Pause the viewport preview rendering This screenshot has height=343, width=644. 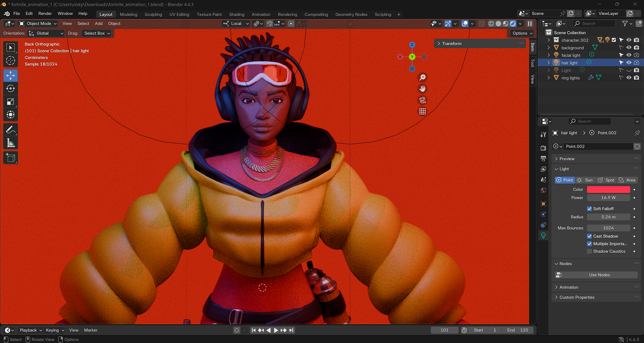(x=530, y=23)
